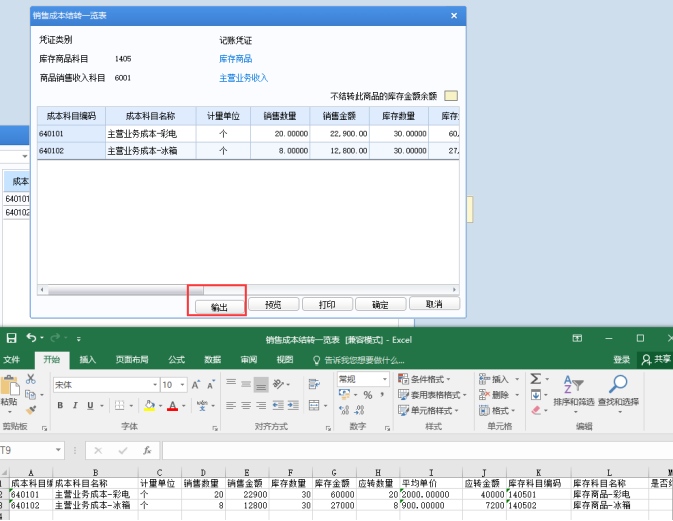The image size is (673, 521).
Task: Click the increase decimal icon
Action: 344,410
